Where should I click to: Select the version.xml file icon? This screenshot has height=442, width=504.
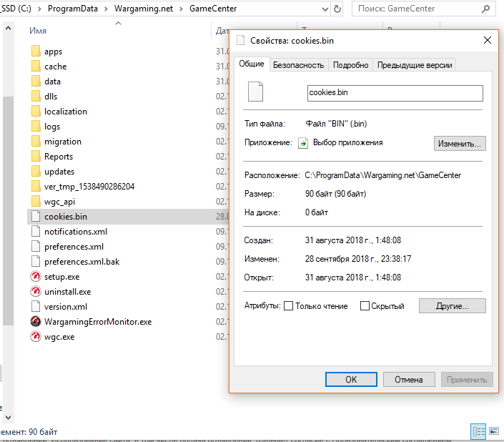point(36,307)
